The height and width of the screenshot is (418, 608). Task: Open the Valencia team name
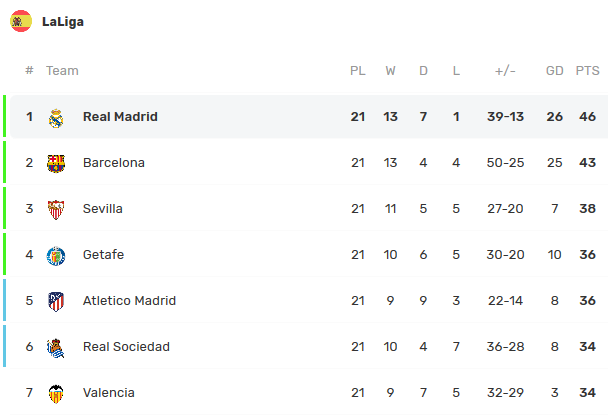click(x=109, y=393)
